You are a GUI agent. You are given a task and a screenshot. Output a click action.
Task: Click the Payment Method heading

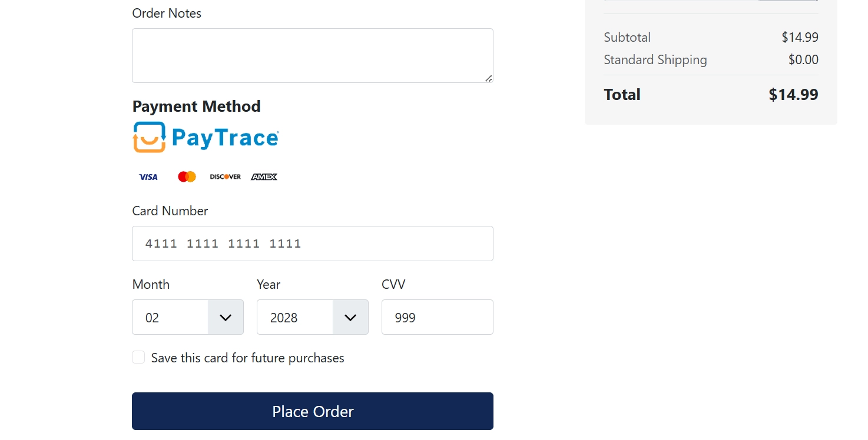pos(197,106)
